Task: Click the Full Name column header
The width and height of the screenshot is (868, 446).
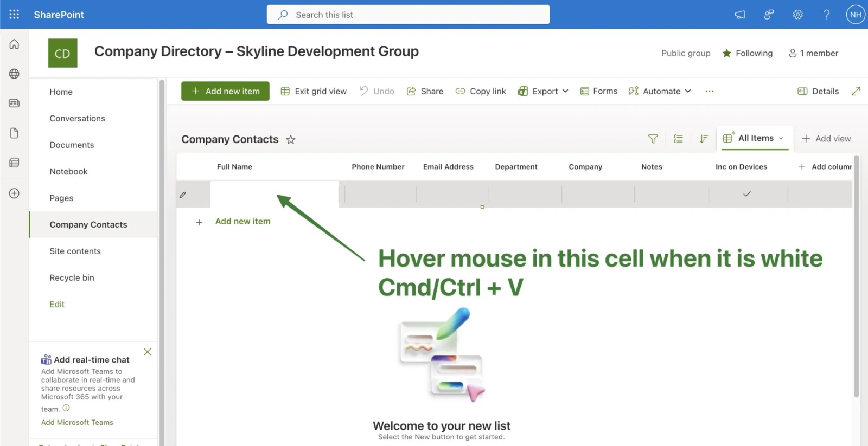Action: click(x=234, y=167)
